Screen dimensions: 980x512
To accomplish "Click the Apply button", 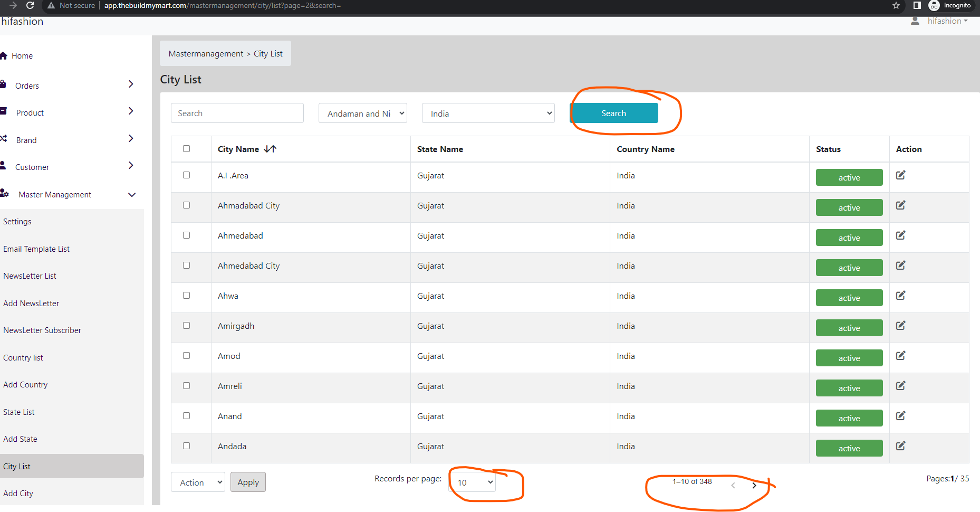I will click(248, 482).
